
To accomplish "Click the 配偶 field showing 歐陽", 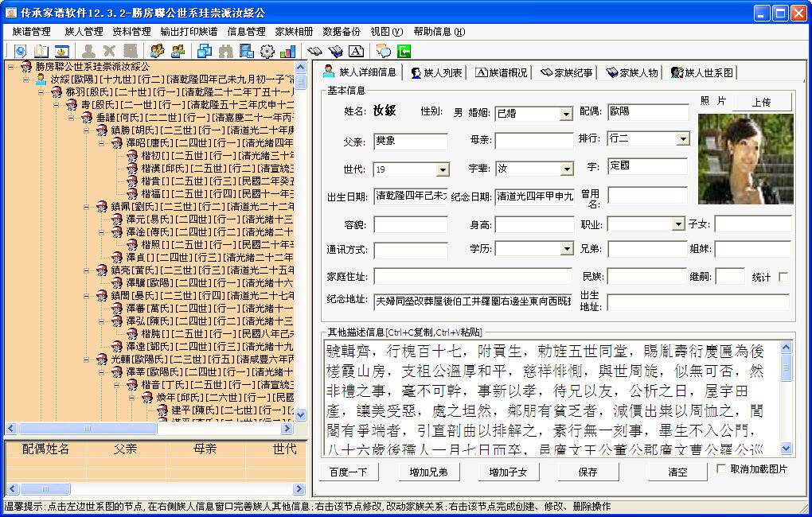I will tap(648, 112).
